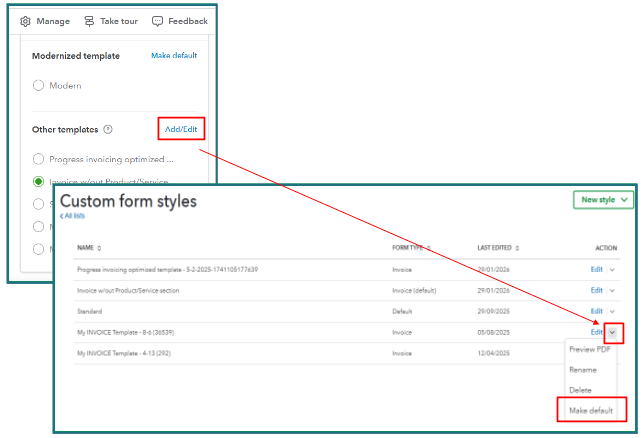Open New style dropdown button

603,200
